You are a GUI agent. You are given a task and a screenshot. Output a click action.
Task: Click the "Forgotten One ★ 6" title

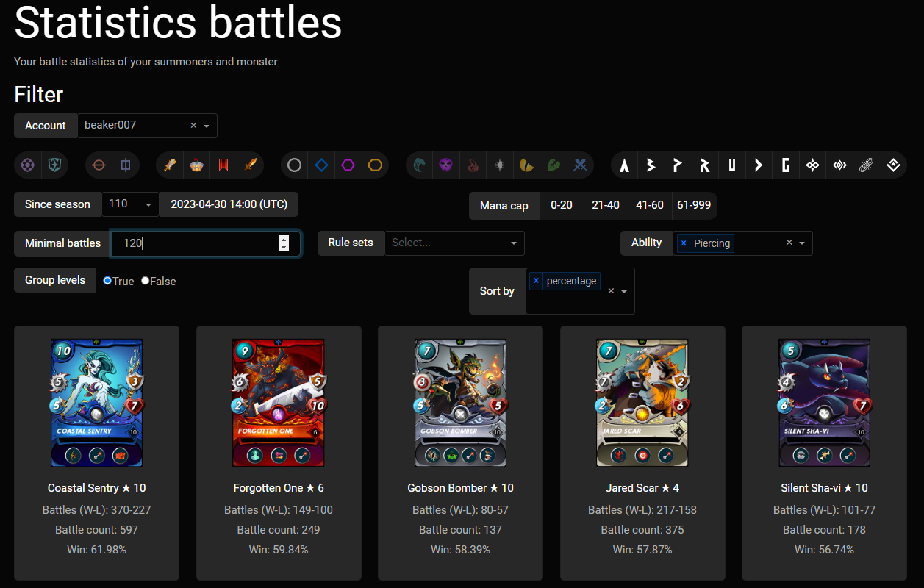pyautogui.click(x=279, y=488)
